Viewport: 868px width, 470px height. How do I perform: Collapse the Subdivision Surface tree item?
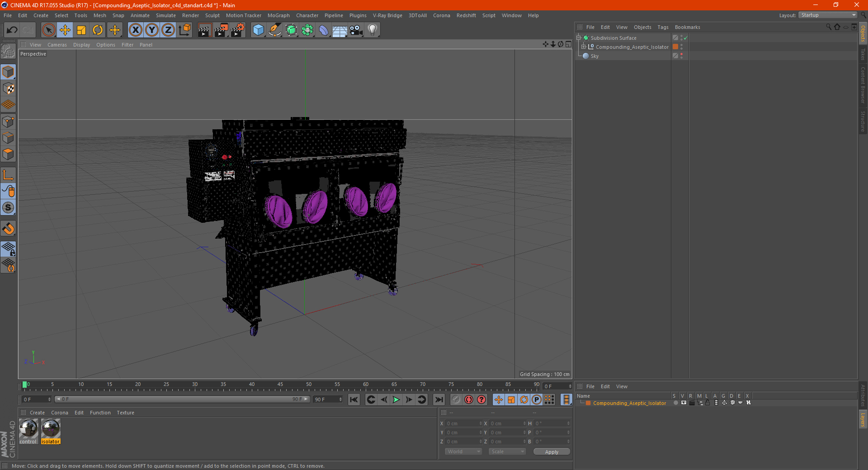579,38
